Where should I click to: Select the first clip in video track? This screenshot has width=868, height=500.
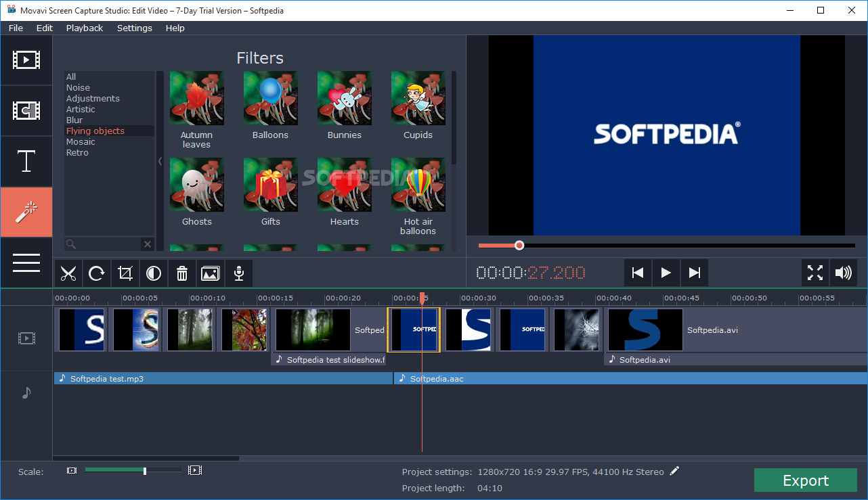click(81, 329)
